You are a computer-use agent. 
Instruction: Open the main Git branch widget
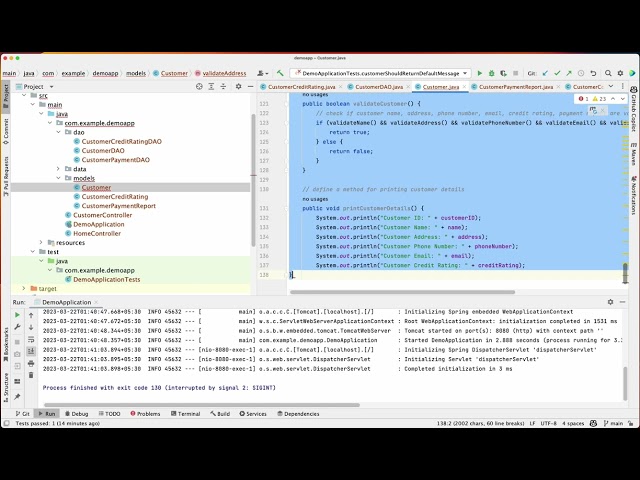[x=613, y=423]
